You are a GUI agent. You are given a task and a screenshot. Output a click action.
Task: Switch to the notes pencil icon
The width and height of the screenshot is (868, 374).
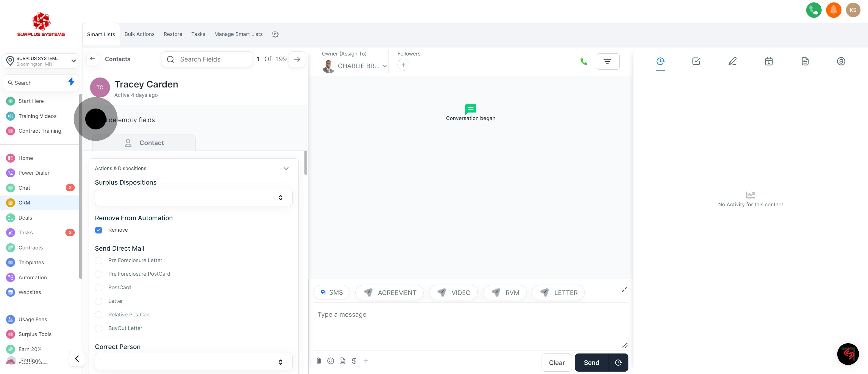tap(732, 61)
